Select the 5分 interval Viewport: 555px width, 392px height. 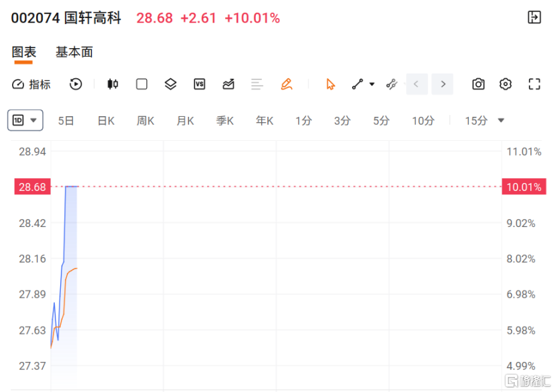381,121
